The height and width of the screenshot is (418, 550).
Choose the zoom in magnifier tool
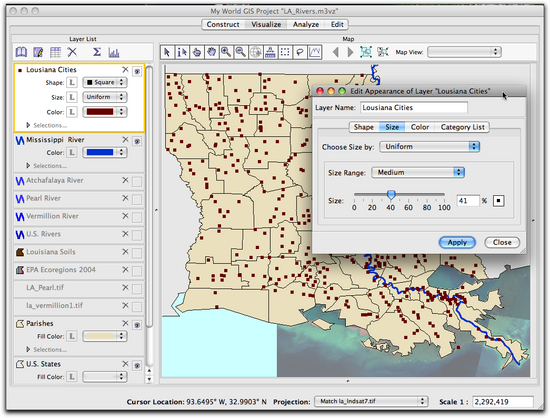226,52
